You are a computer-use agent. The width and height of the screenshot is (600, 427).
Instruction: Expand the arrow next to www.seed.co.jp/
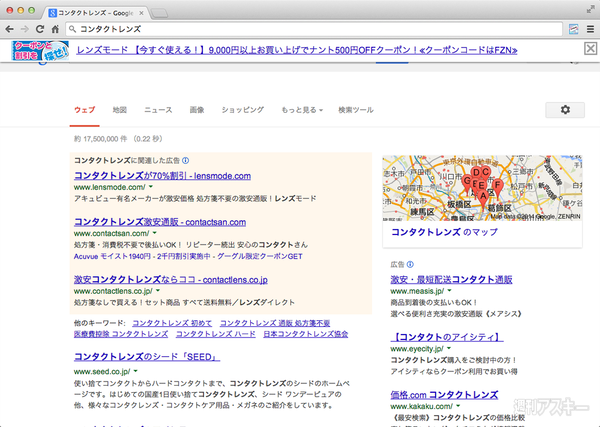pos(135,371)
